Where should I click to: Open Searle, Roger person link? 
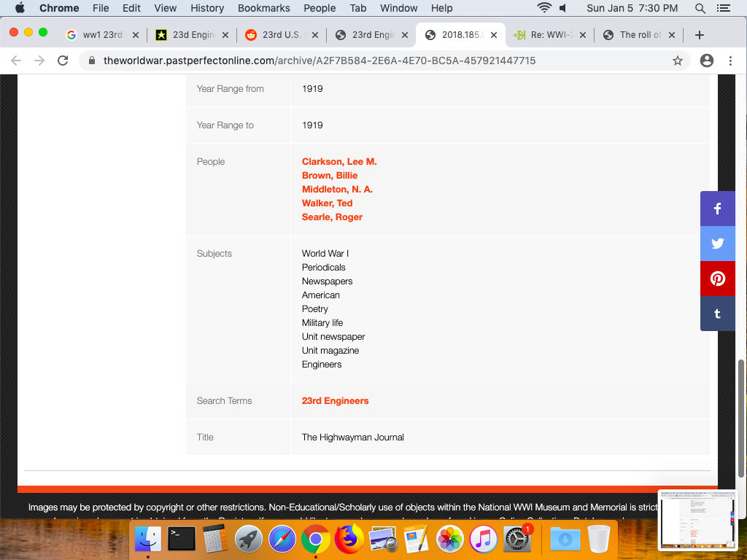332,217
